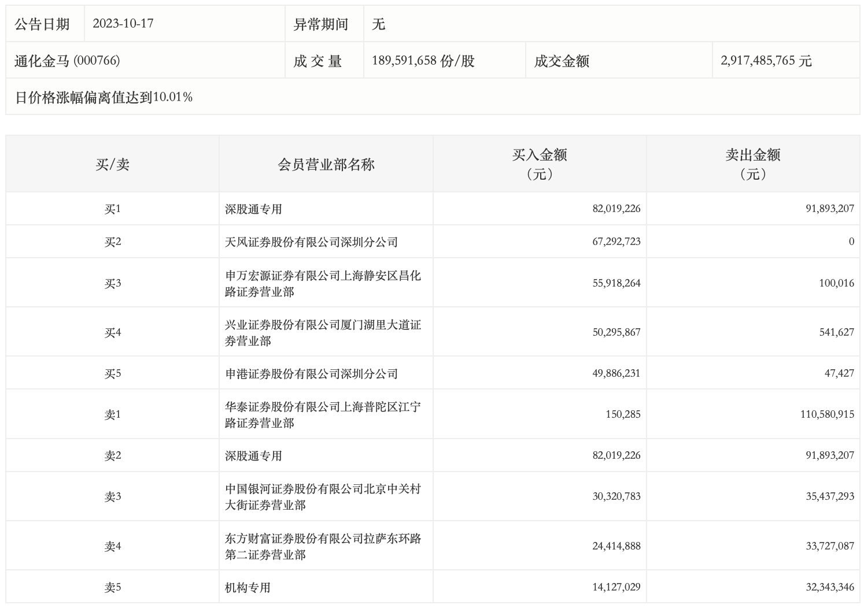
Task: Select the 卖1 sell amount 110,580,915
Action: [x=827, y=414]
